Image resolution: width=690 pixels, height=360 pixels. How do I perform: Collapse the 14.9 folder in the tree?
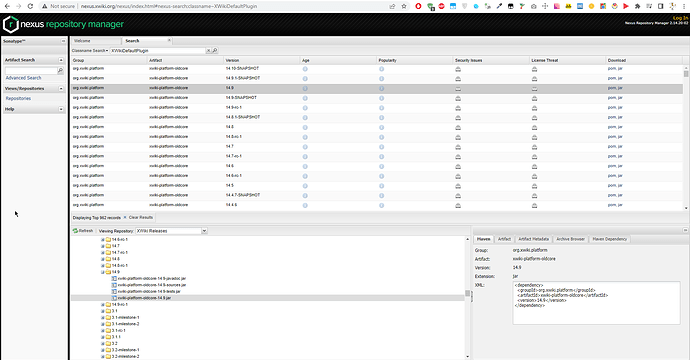[x=103, y=272]
